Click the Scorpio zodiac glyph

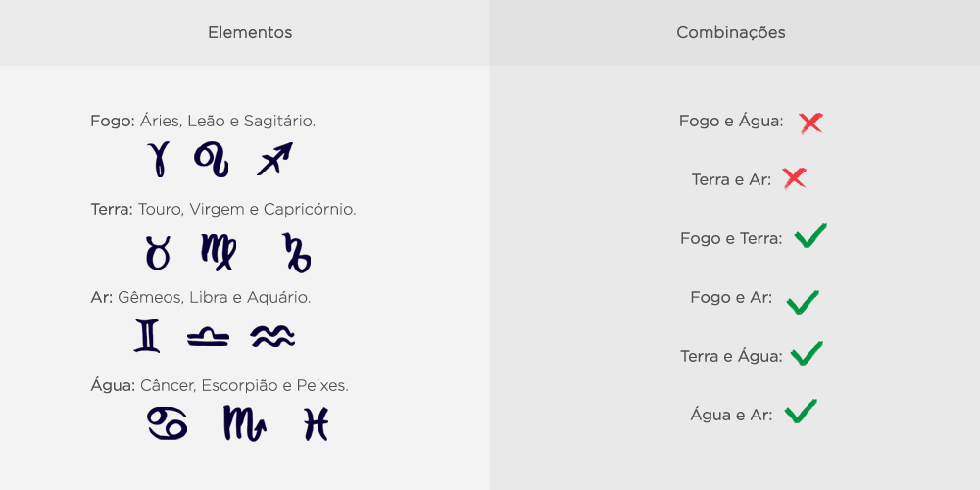click(244, 423)
